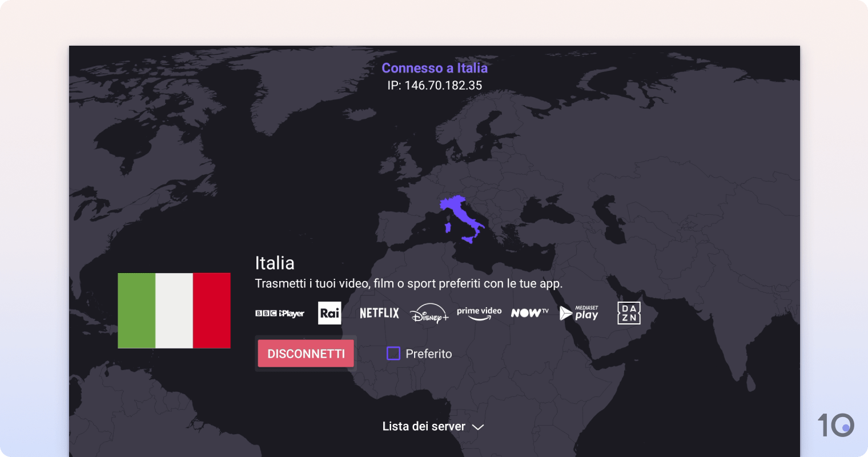Click the IP address 146.70.182.35
The width and height of the screenshot is (868, 457).
(435, 85)
